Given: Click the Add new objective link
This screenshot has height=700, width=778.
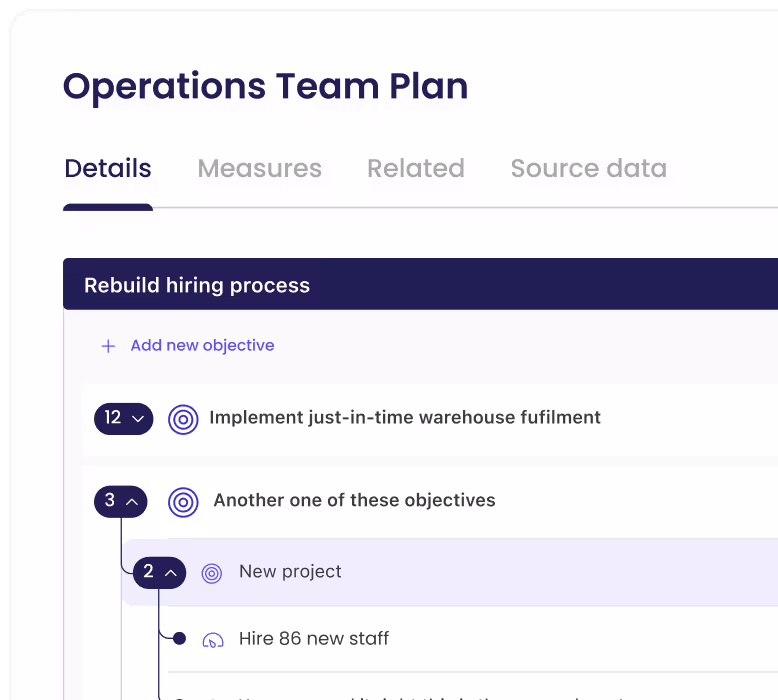Looking at the screenshot, I should pyautogui.click(x=202, y=345).
